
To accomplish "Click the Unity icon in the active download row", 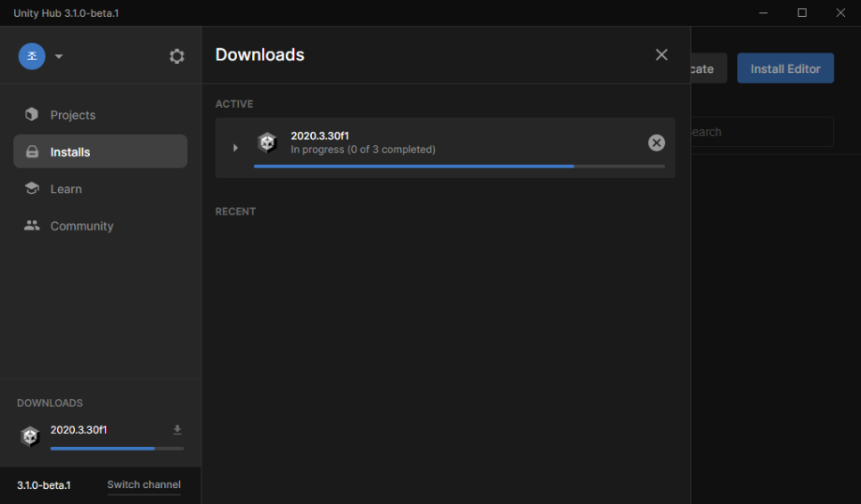I will [x=267, y=142].
